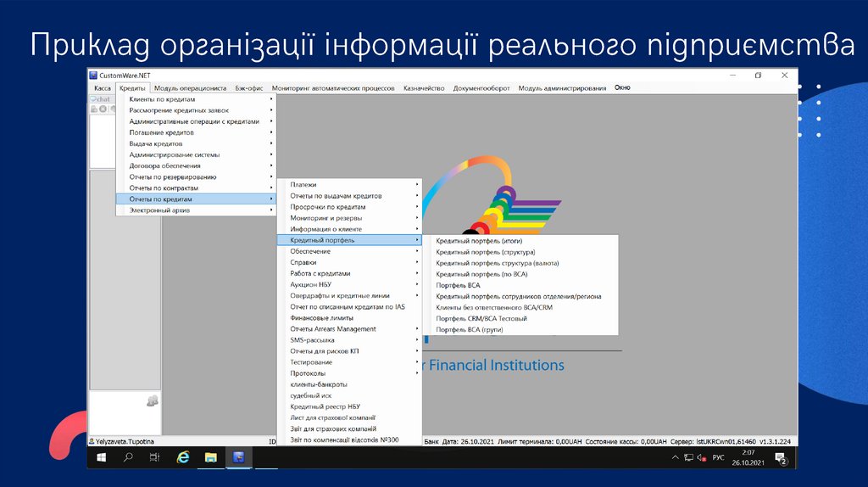Expand Рассмотрение кредитных заявок submenu
The image size is (868, 487).
(196, 110)
